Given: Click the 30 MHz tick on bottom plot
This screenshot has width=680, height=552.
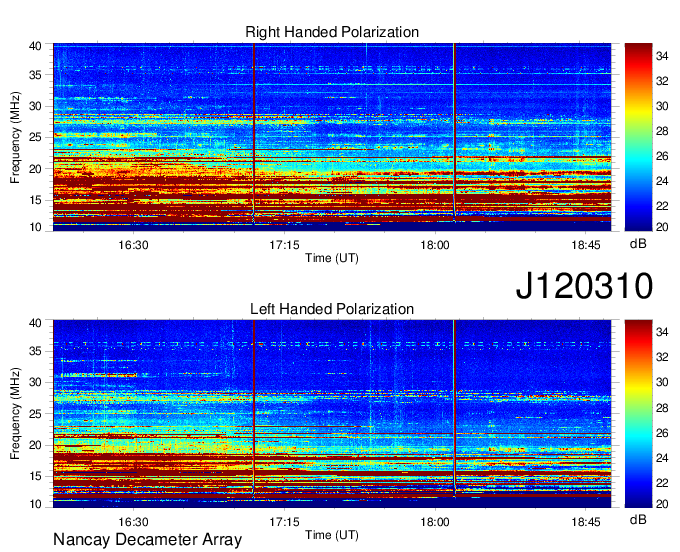Looking at the screenshot, I should pyautogui.click(x=35, y=382).
